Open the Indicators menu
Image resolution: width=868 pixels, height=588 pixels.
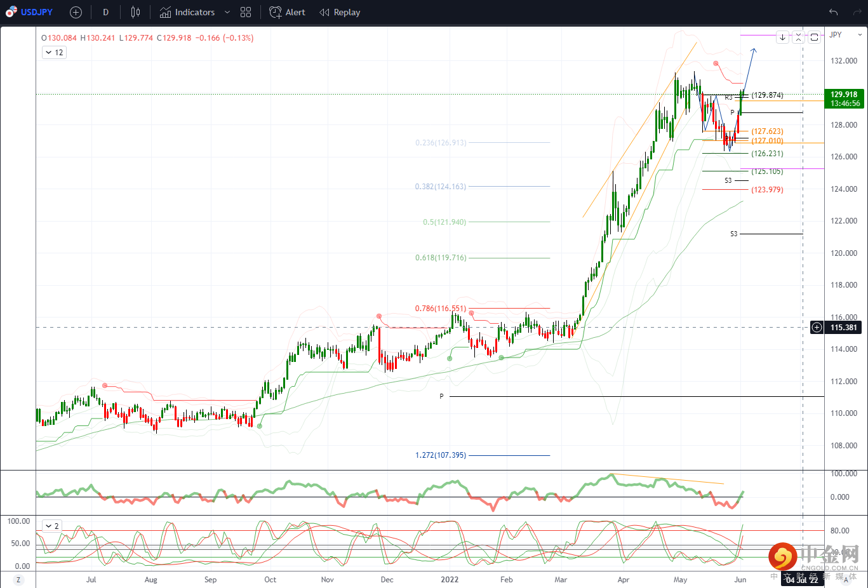click(x=187, y=12)
